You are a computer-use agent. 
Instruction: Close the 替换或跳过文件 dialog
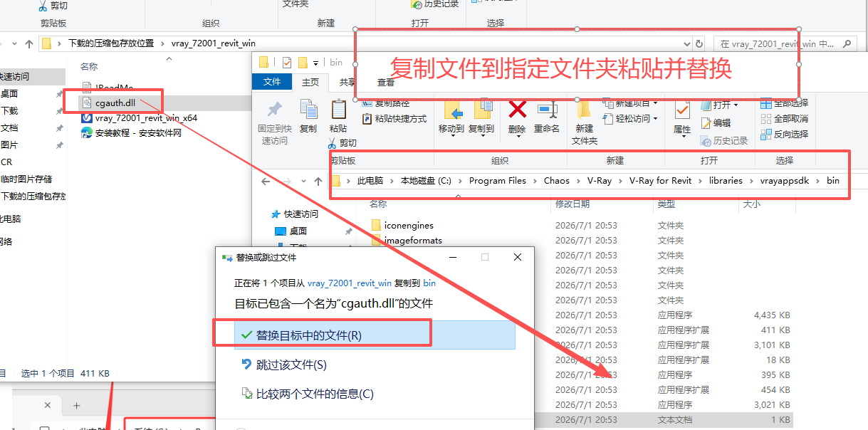pos(518,257)
